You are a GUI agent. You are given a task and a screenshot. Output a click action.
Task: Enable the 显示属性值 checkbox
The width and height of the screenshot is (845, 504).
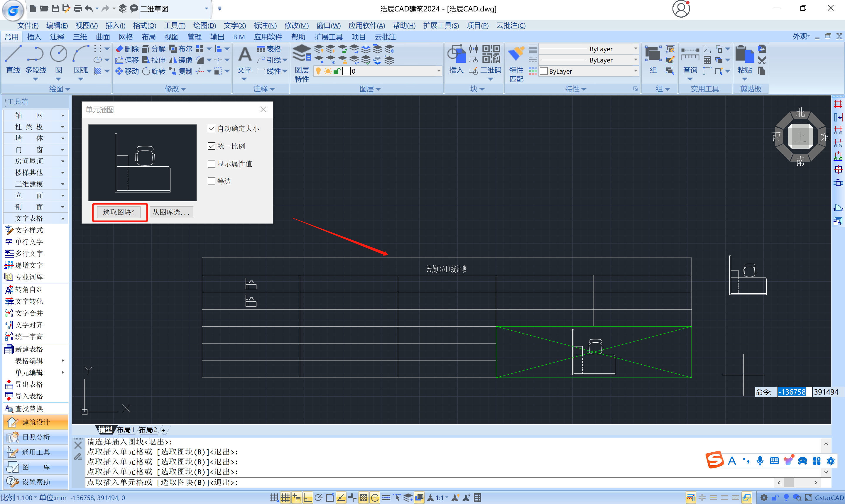click(212, 164)
